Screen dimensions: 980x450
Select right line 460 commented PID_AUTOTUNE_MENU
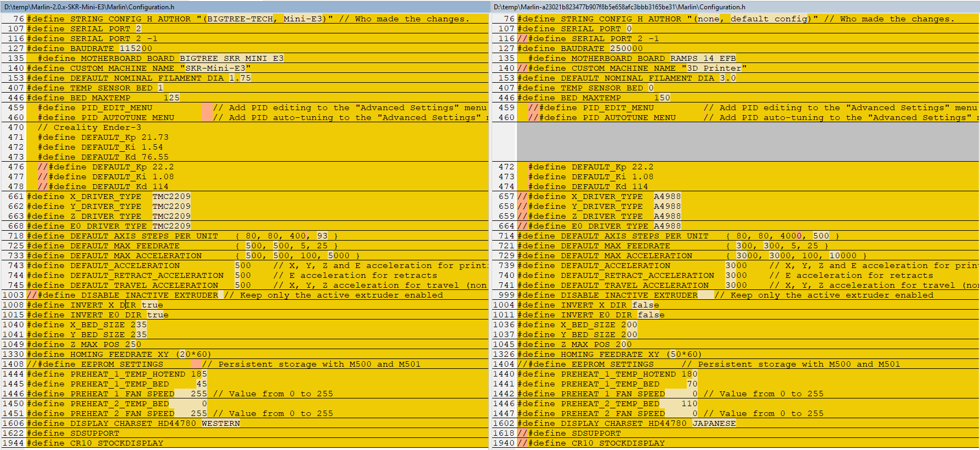tap(735, 118)
